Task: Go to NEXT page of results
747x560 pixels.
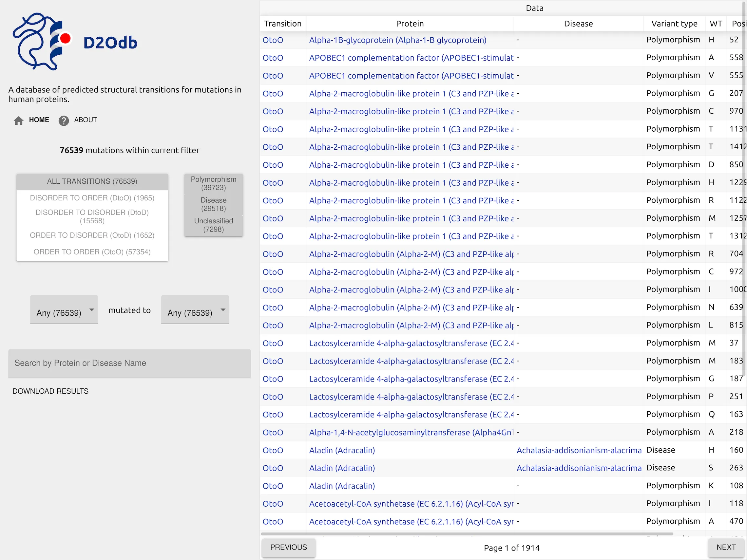Action: click(x=726, y=547)
